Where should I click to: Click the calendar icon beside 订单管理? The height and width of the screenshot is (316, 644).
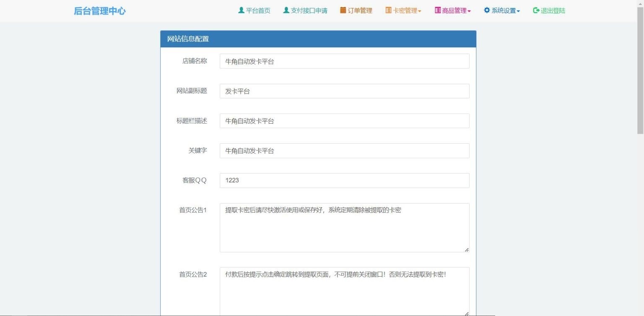pyautogui.click(x=343, y=10)
